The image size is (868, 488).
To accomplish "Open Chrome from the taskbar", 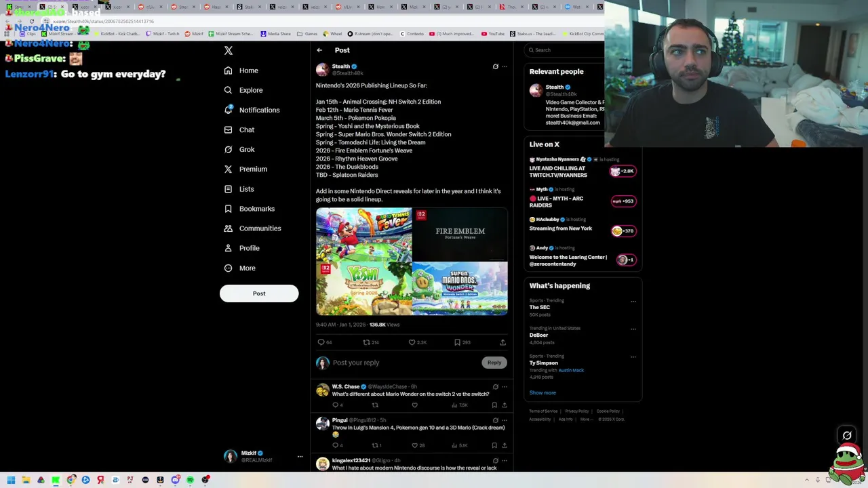I will tap(71, 480).
